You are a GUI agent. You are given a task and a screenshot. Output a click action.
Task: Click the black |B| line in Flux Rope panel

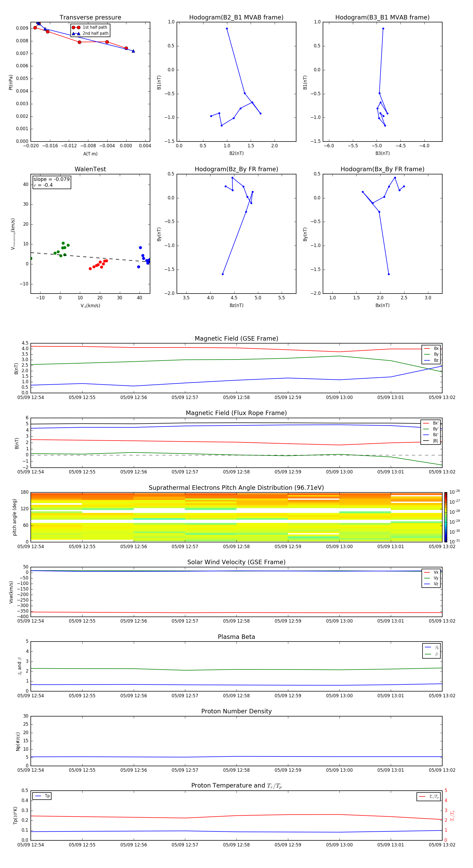pyautogui.click(x=236, y=423)
